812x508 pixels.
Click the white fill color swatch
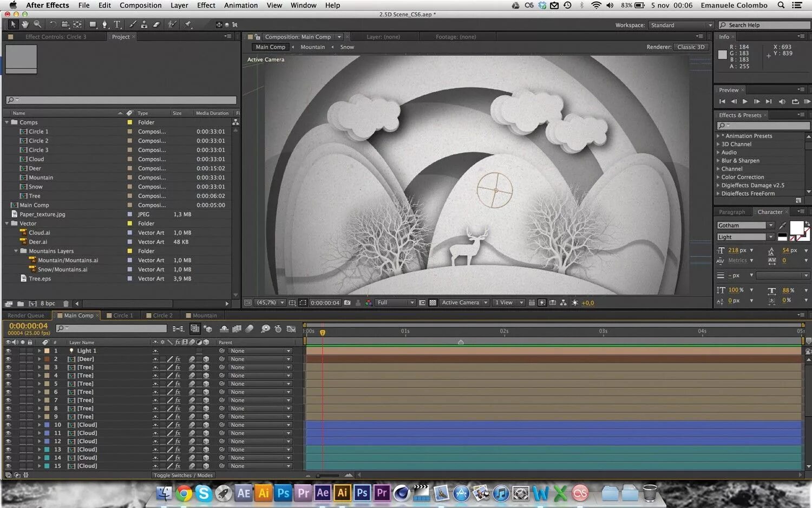coord(796,227)
